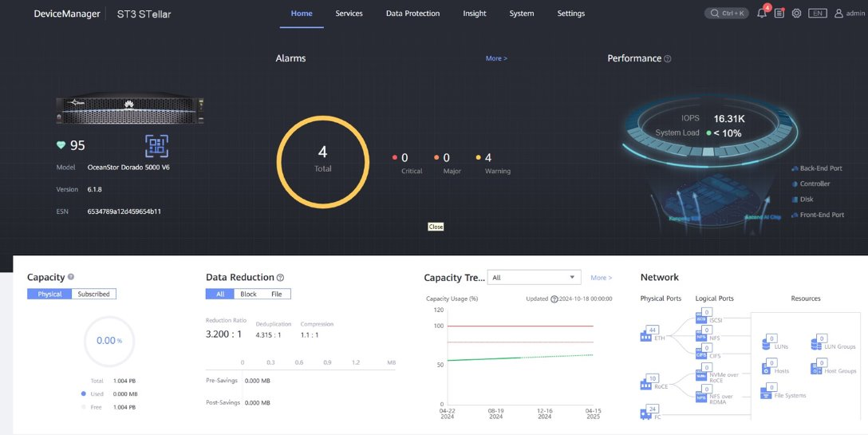Screen dimensions: 868x435
Task: Click the Back-End Port legend icon
Action: (x=795, y=168)
